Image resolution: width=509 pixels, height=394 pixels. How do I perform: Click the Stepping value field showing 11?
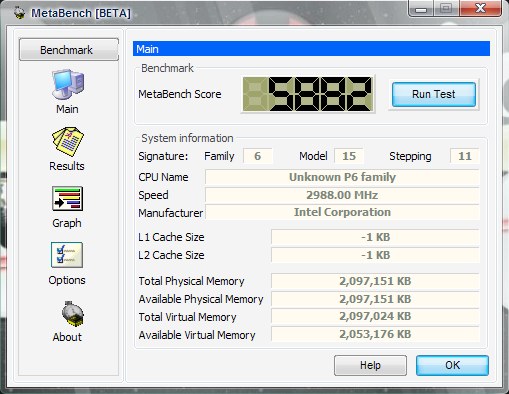[x=464, y=156]
